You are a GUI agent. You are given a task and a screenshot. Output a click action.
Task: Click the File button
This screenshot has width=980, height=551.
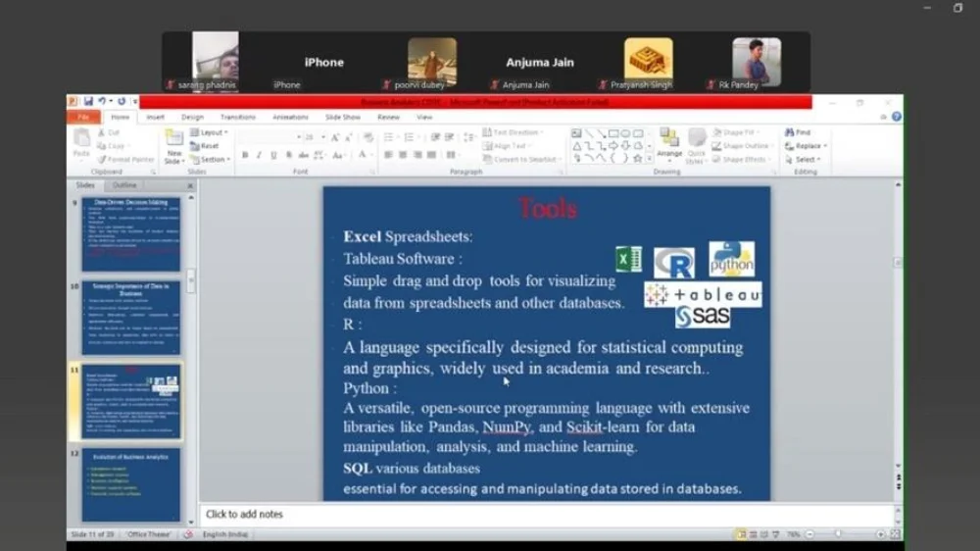tap(83, 117)
